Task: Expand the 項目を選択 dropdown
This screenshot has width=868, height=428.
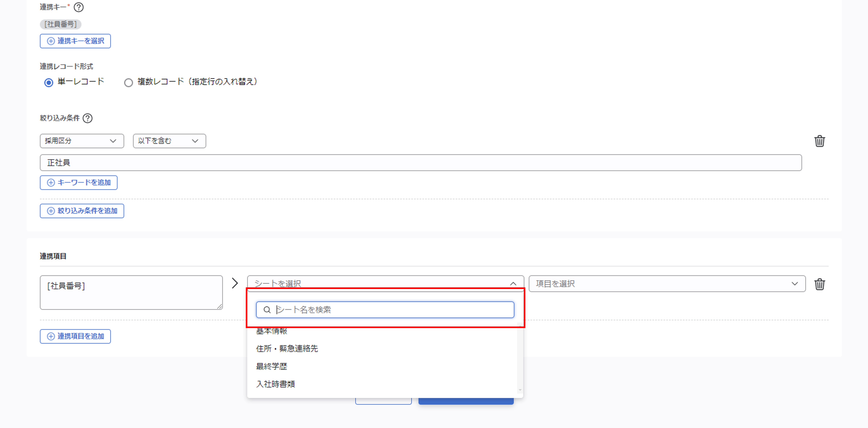Action: (x=667, y=284)
